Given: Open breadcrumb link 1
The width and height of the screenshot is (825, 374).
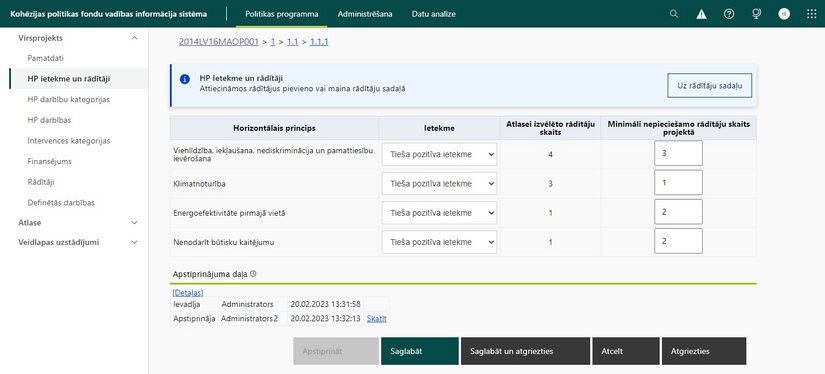Looking at the screenshot, I should (x=273, y=42).
